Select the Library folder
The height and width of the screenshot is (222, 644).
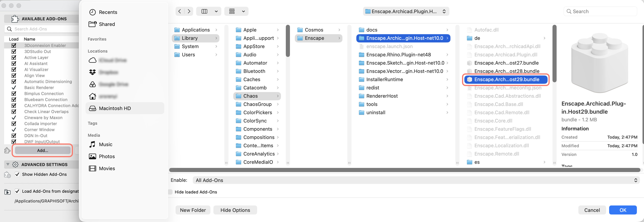click(x=195, y=38)
